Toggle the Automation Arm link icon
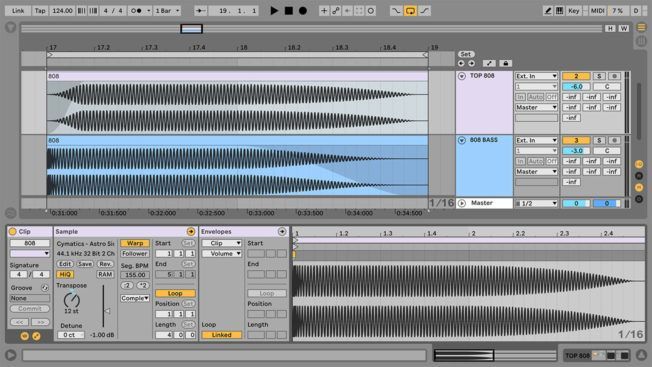 click(336, 11)
